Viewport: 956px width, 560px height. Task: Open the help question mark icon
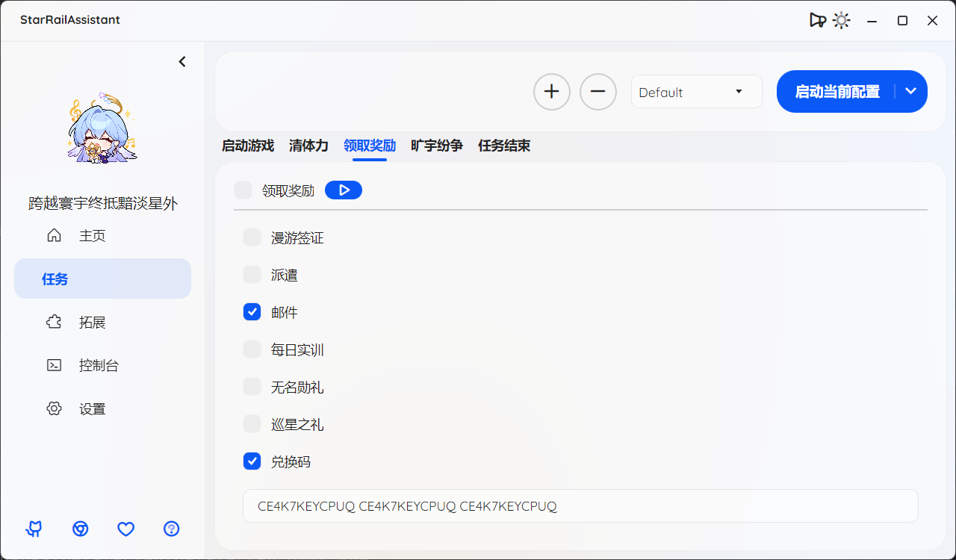pos(171,529)
